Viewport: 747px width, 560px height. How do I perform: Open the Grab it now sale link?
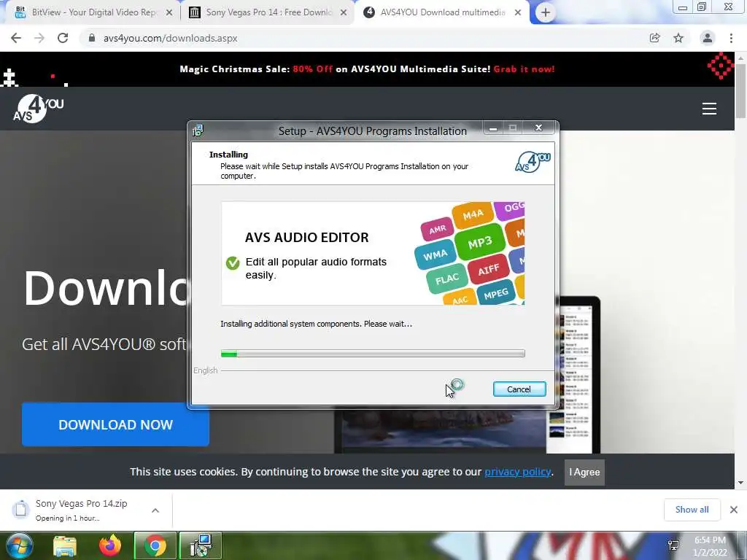click(524, 69)
